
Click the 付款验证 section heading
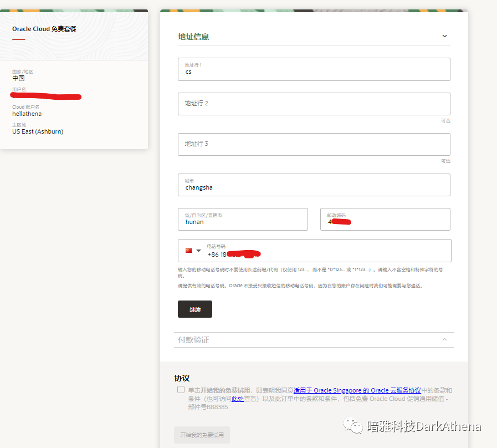(193, 340)
